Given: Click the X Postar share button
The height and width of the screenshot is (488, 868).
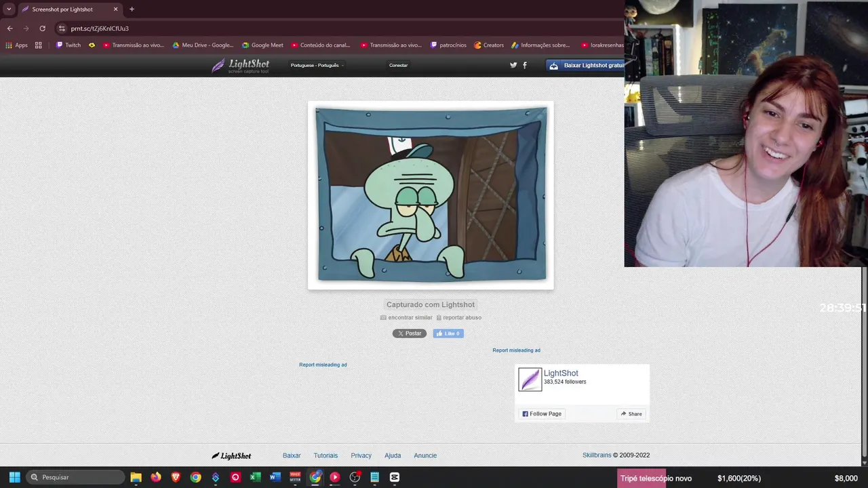Looking at the screenshot, I should pyautogui.click(x=410, y=333).
